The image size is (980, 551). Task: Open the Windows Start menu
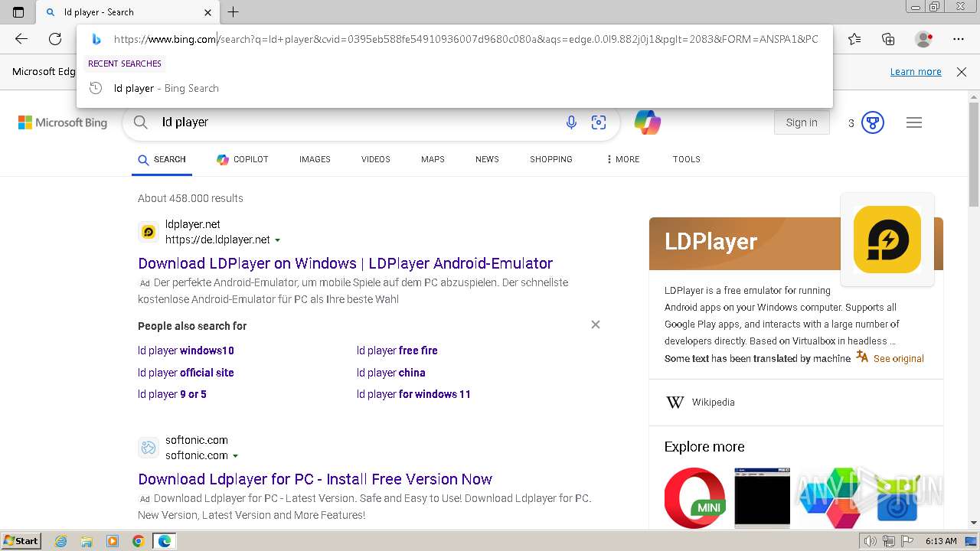pos(21,541)
